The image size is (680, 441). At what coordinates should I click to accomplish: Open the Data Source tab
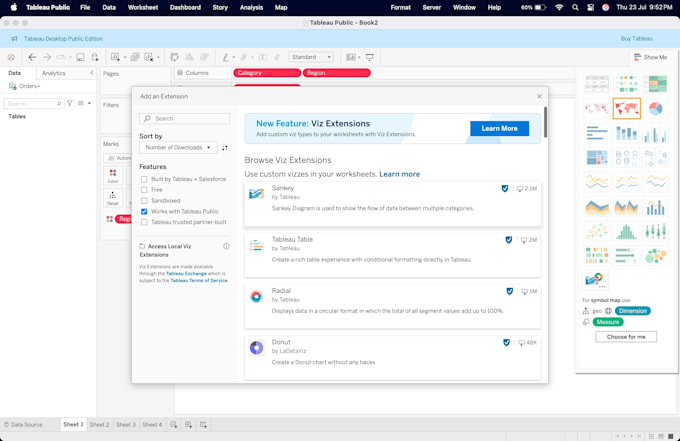pos(23,425)
